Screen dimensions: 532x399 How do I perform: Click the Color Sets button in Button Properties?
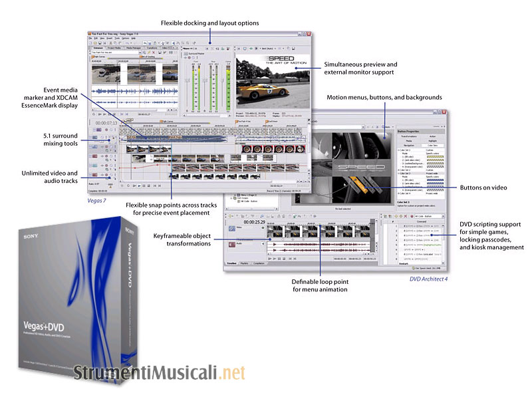[431, 145]
